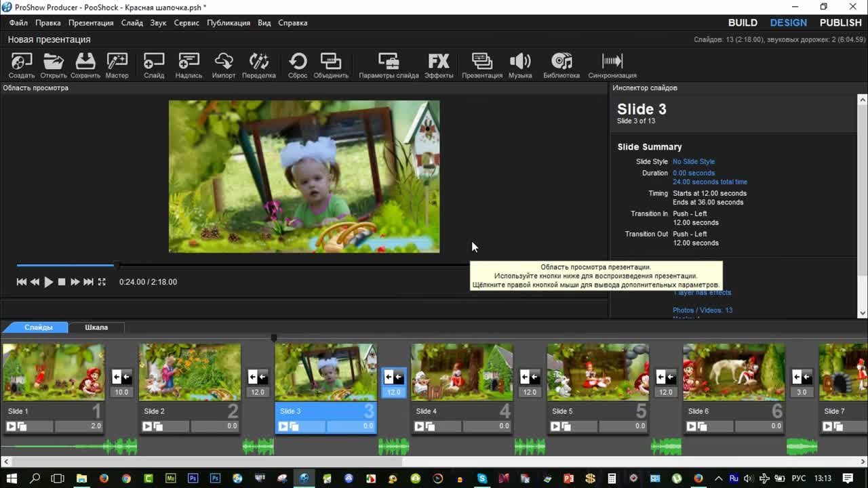This screenshot has width=868, height=488.
Task: Open the Вид menu
Action: point(264,23)
